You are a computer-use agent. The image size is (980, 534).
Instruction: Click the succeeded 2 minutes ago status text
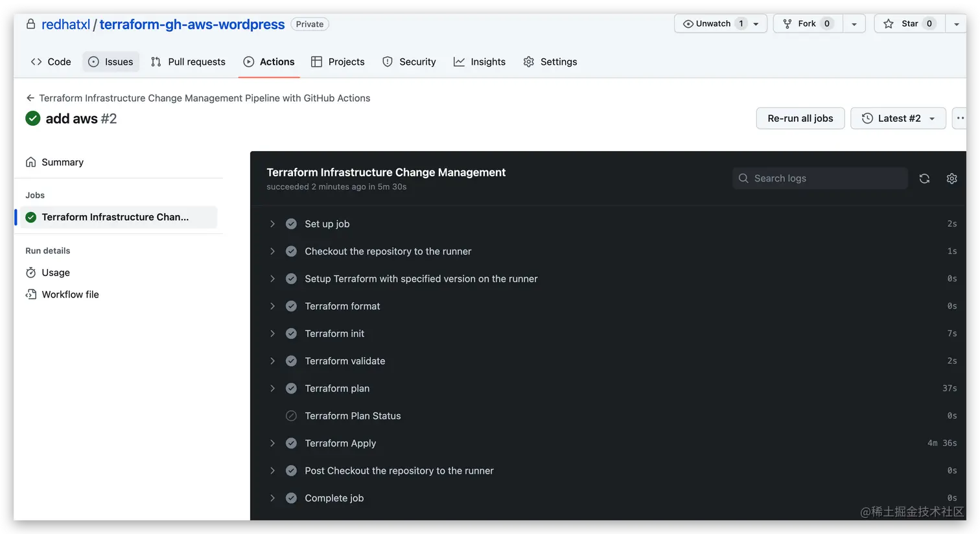[x=336, y=187]
